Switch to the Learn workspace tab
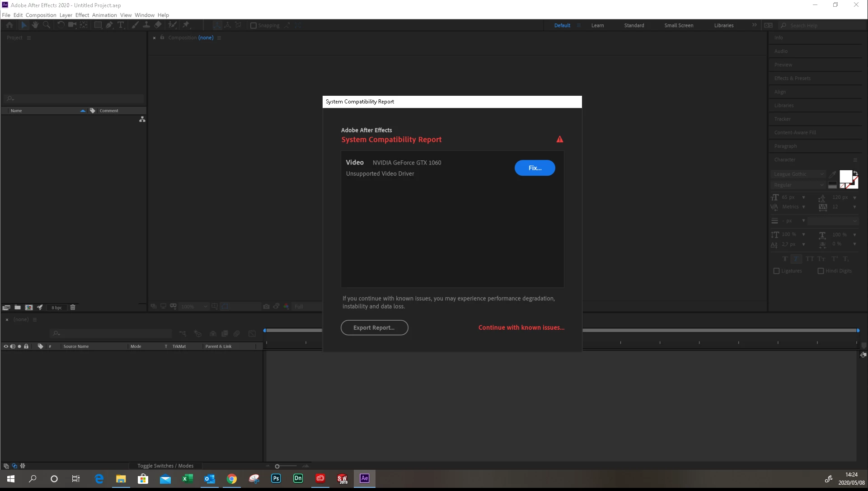Screen dimensions: 868x491 (x=597, y=25)
